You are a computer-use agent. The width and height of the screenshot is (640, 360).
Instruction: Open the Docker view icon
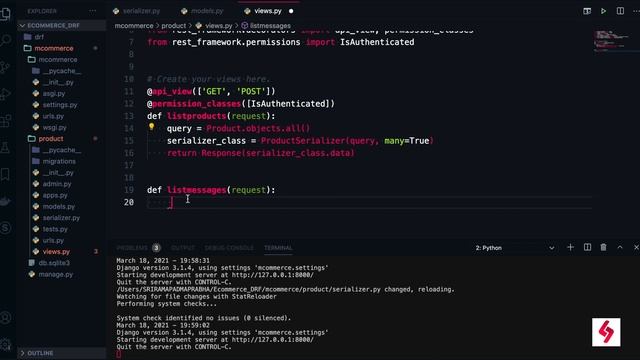[6, 201]
